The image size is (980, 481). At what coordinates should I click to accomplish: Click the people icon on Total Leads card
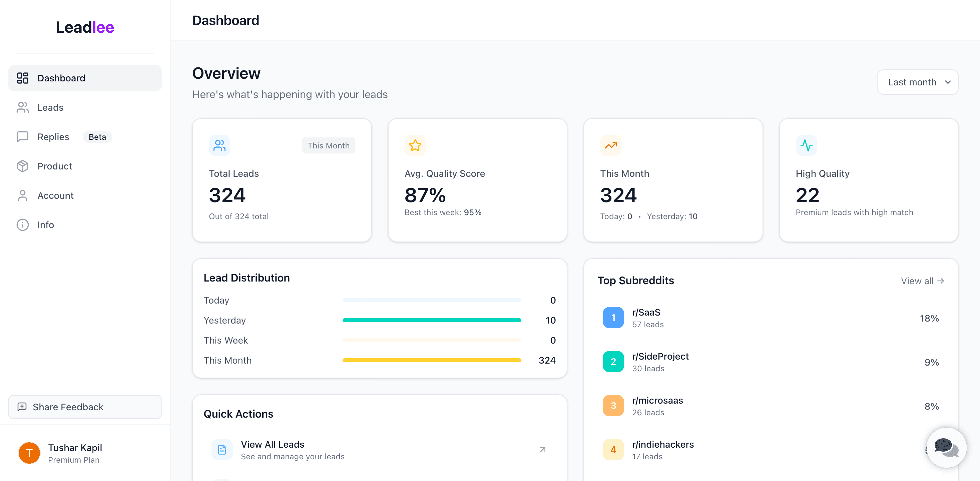219,145
